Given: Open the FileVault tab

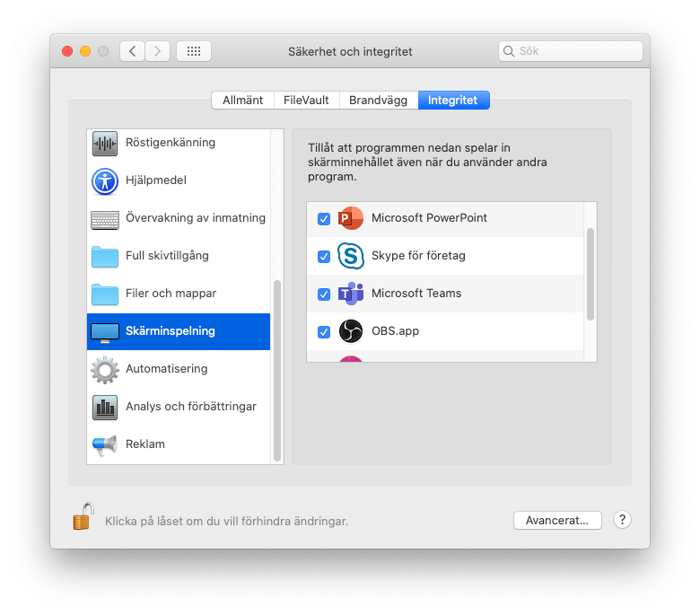Looking at the screenshot, I should [x=306, y=100].
